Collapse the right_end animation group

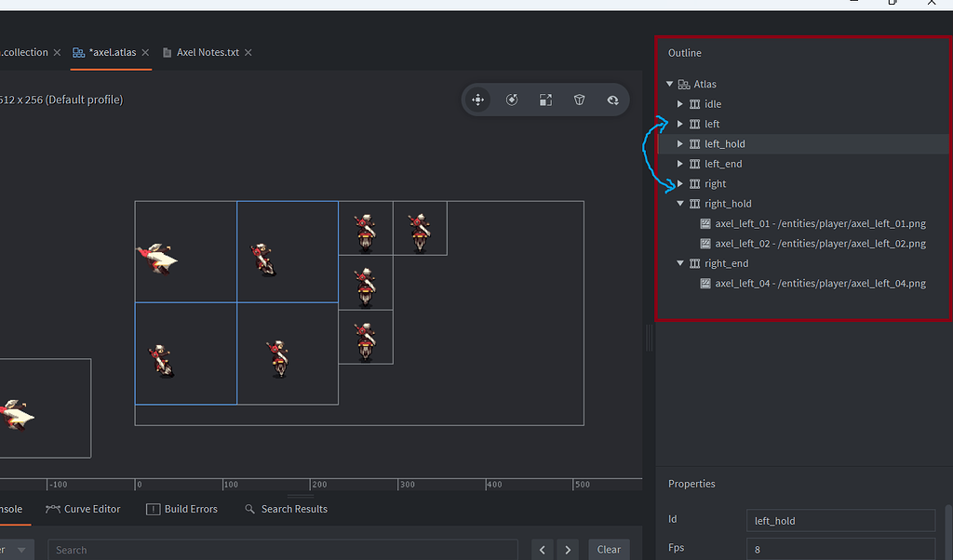pyautogui.click(x=679, y=263)
